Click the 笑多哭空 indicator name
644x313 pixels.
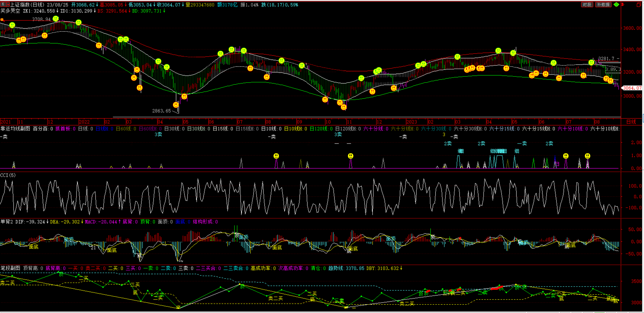click(x=10, y=11)
